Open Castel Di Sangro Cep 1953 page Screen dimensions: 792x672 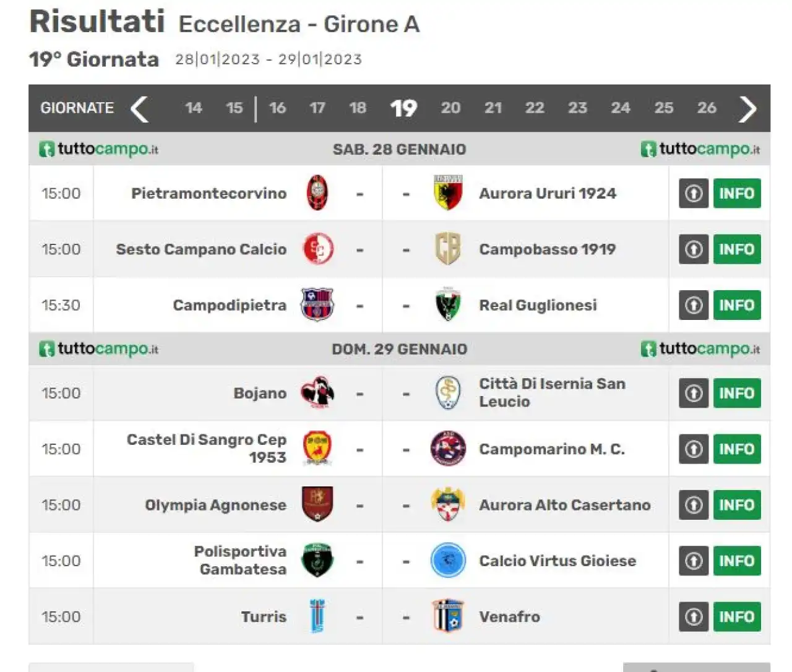[x=207, y=449]
